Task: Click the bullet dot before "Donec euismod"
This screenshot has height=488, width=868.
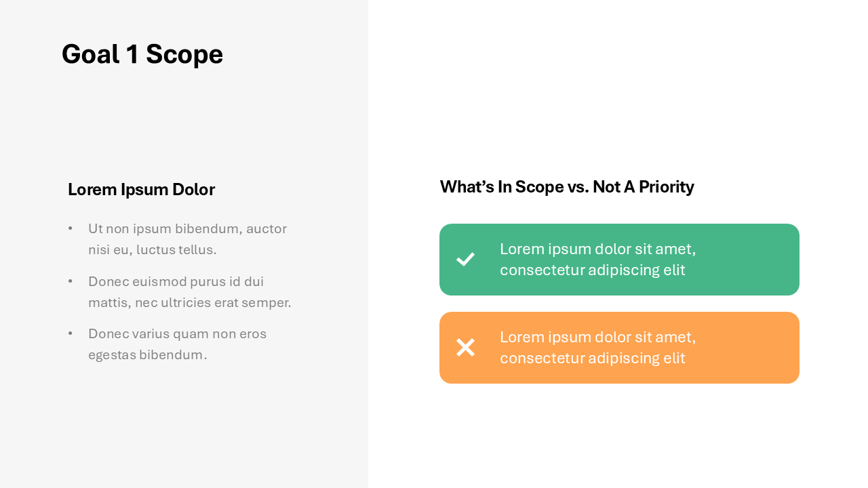Action: pos(71,281)
